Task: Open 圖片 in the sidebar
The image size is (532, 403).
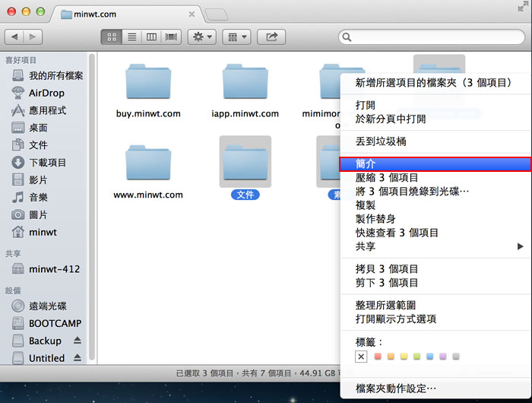Action: point(30,215)
